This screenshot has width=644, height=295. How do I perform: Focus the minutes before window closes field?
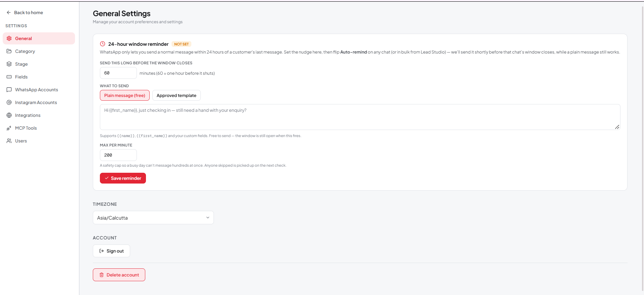click(x=118, y=73)
